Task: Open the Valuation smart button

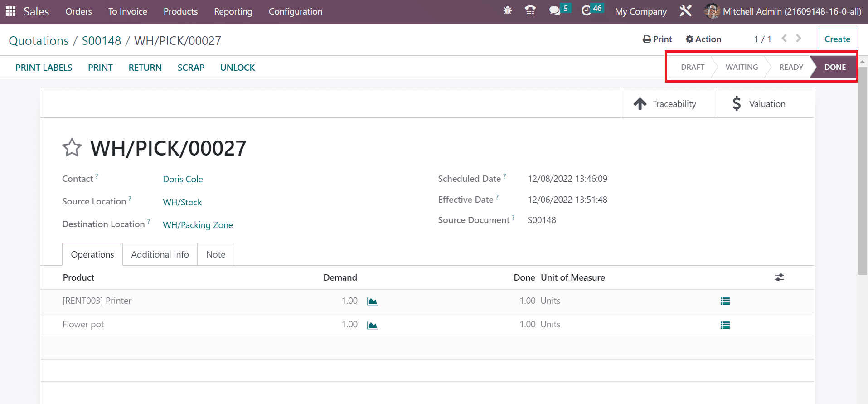Action: point(766,103)
